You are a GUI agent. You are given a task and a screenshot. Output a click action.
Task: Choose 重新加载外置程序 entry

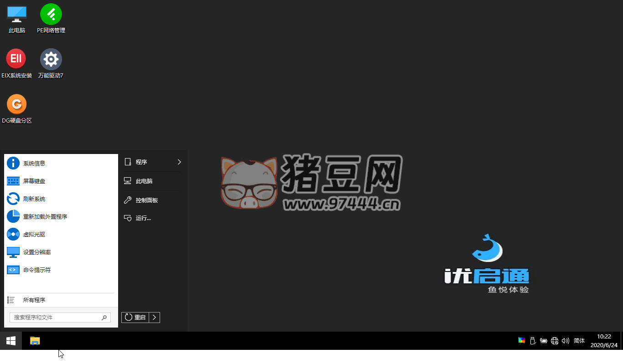(x=61, y=216)
